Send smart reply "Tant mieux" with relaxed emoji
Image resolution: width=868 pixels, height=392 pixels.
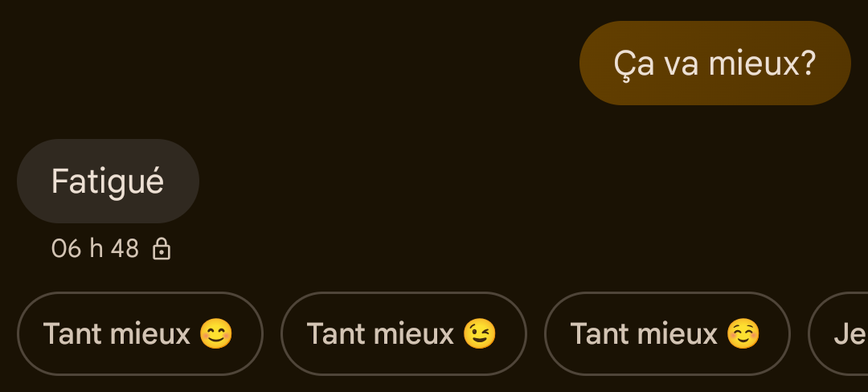pos(667,333)
